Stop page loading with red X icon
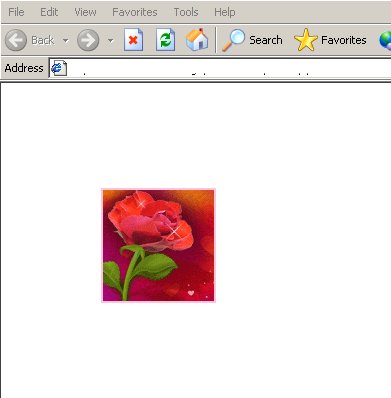The width and height of the screenshot is (391, 398). tap(133, 40)
